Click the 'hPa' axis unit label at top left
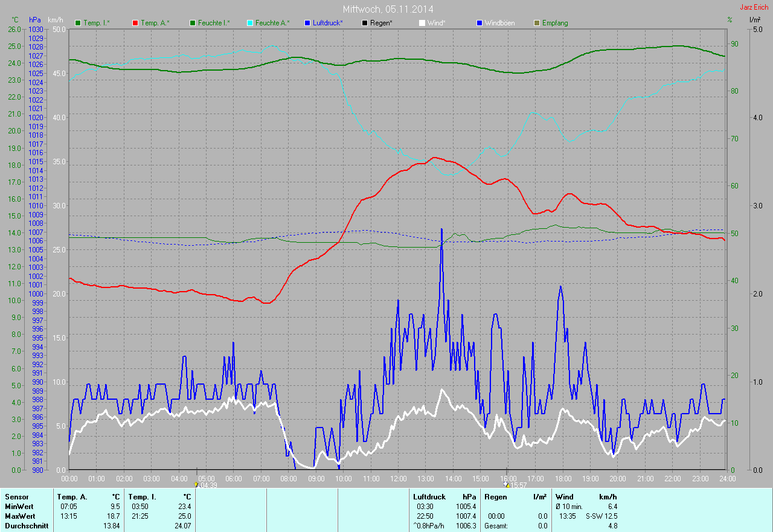The image size is (773, 532). pyautogui.click(x=35, y=20)
